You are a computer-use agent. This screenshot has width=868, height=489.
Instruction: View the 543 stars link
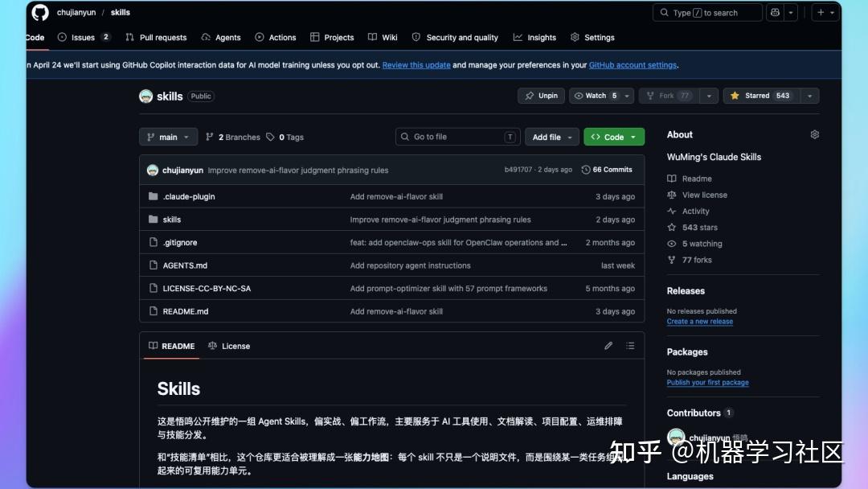(x=692, y=227)
